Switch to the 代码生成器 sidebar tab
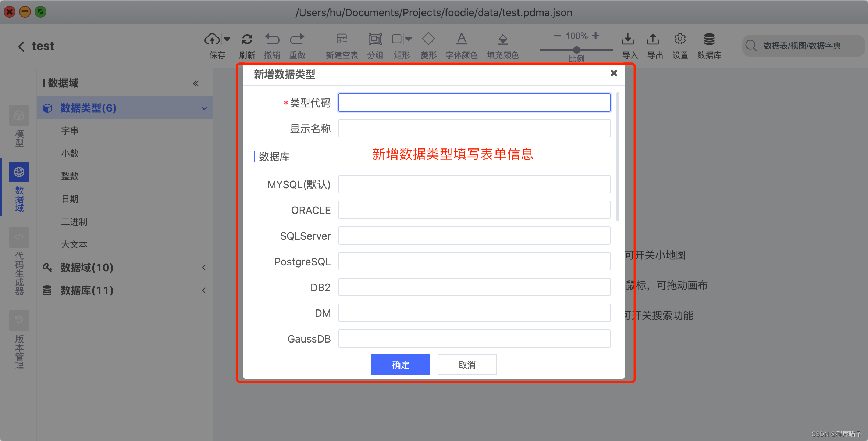 pos(19,262)
